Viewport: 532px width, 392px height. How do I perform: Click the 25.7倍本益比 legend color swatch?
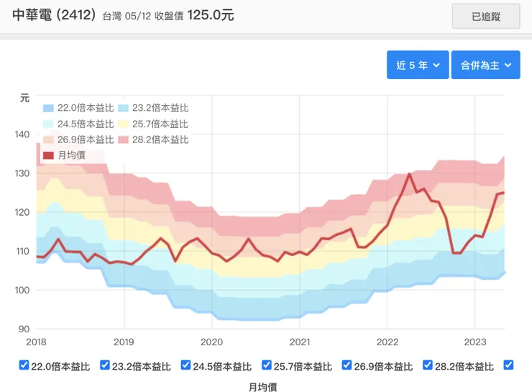[x=123, y=124]
